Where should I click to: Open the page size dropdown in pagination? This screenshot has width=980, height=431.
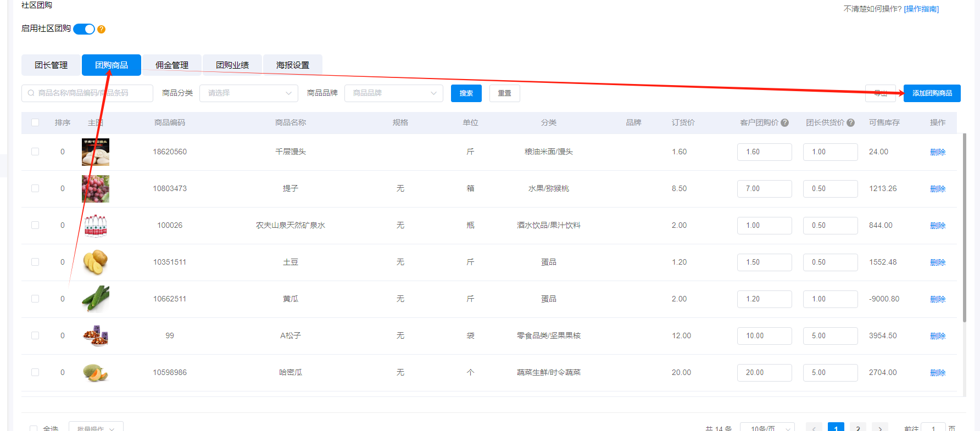(767, 428)
